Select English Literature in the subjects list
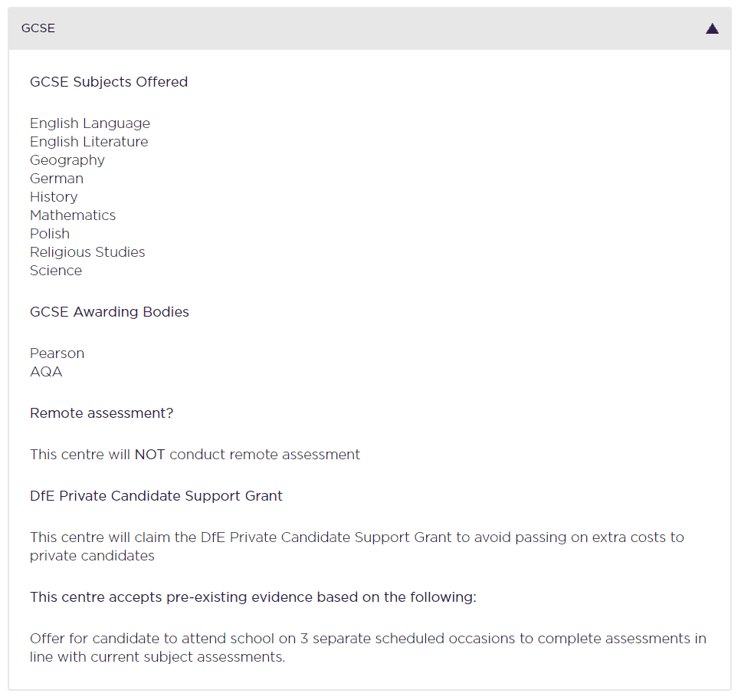The image size is (741, 700). pyautogui.click(x=89, y=142)
